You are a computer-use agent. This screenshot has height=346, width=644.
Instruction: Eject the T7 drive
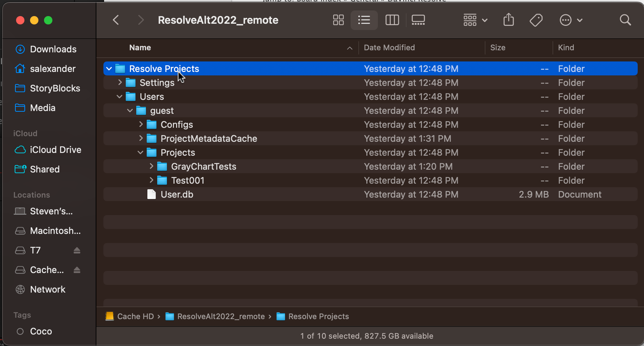coord(77,250)
